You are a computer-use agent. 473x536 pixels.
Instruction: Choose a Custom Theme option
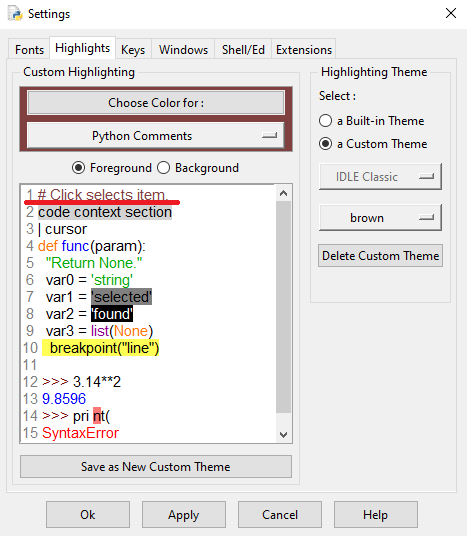tap(325, 144)
